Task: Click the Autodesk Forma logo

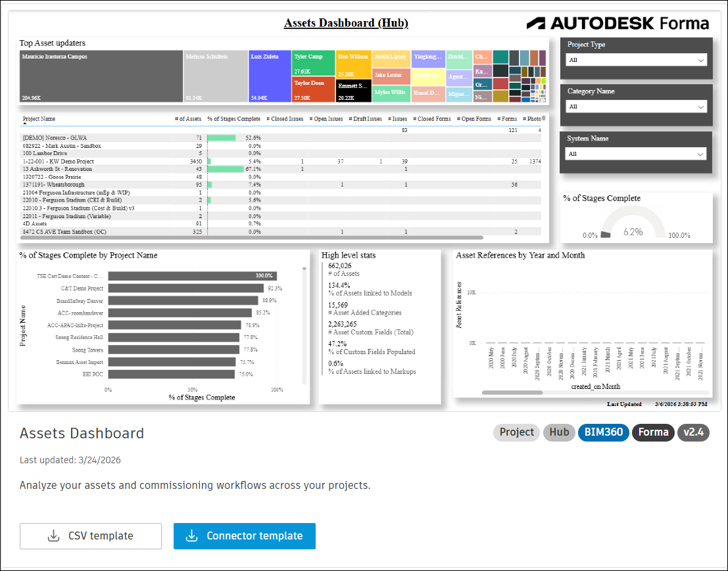Action: 618,23
